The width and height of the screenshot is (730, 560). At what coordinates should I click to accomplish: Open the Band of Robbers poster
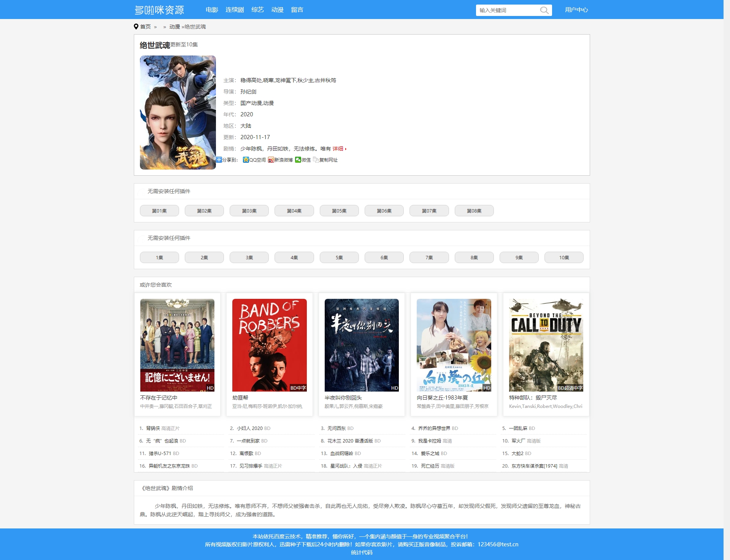click(x=269, y=345)
